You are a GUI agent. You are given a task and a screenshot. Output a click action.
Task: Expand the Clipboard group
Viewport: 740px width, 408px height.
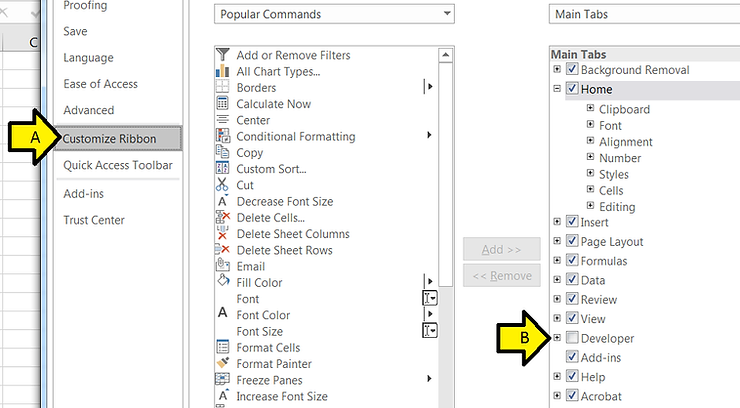coord(590,108)
